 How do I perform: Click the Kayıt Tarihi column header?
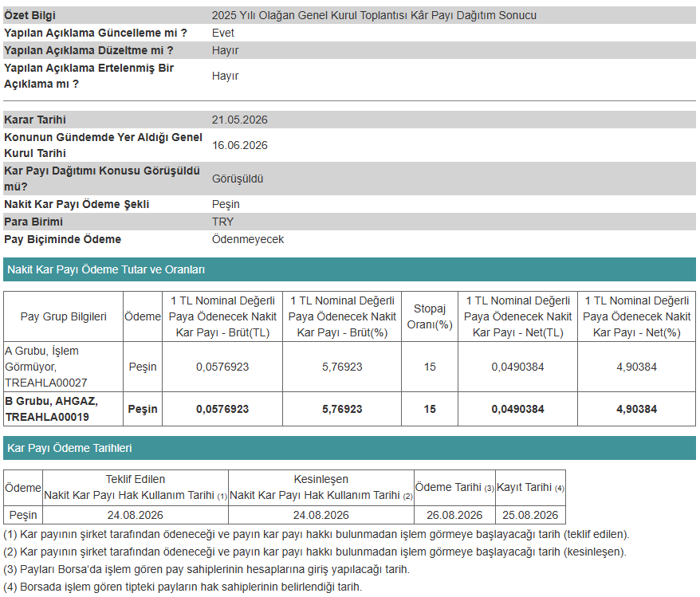pos(530,487)
